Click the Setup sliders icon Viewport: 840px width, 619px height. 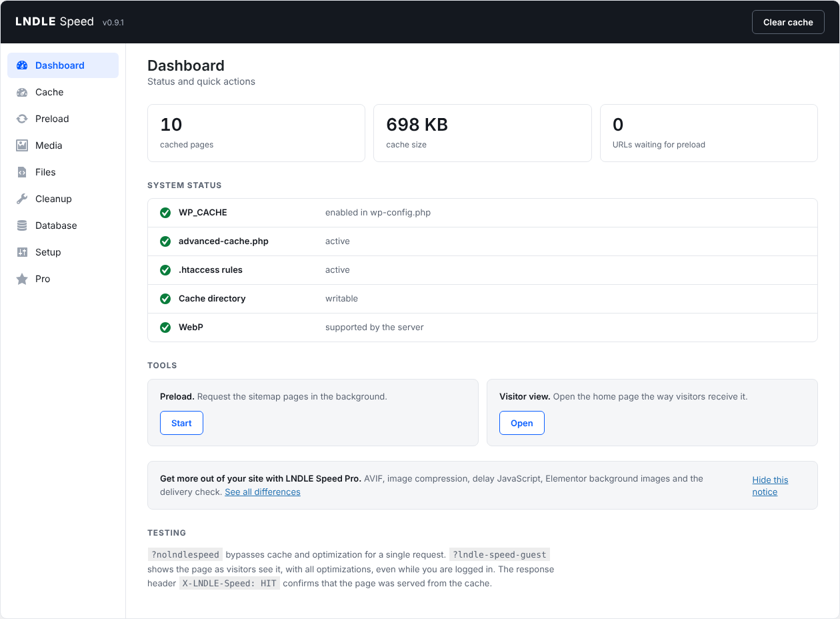coord(22,252)
